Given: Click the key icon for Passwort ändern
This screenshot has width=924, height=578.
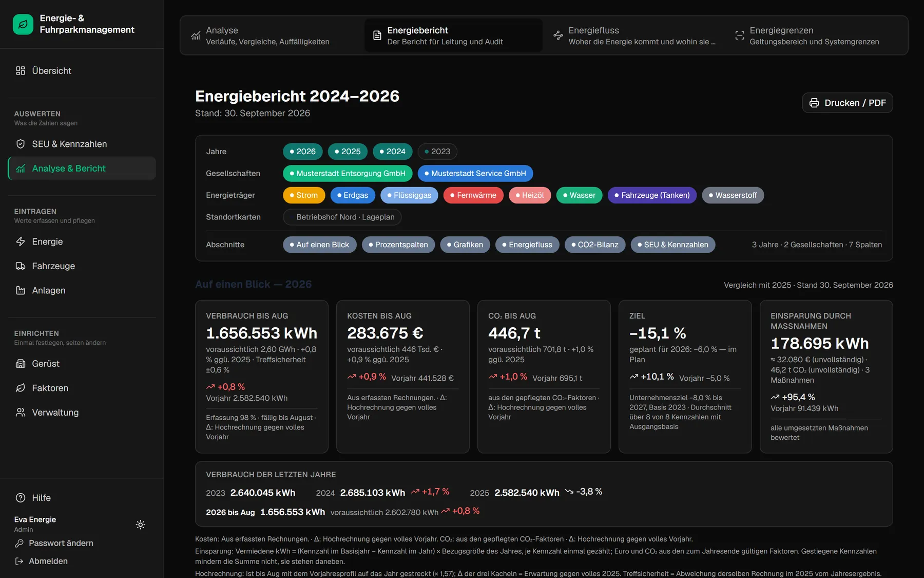Looking at the screenshot, I should pyautogui.click(x=20, y=544).
